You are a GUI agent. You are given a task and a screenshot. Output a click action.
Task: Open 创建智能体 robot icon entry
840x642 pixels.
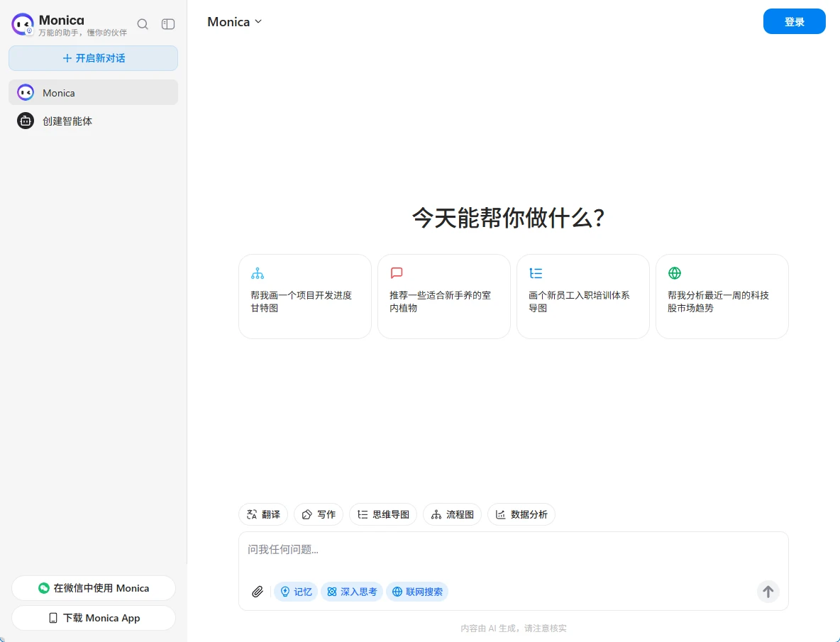tap(26, 121)
